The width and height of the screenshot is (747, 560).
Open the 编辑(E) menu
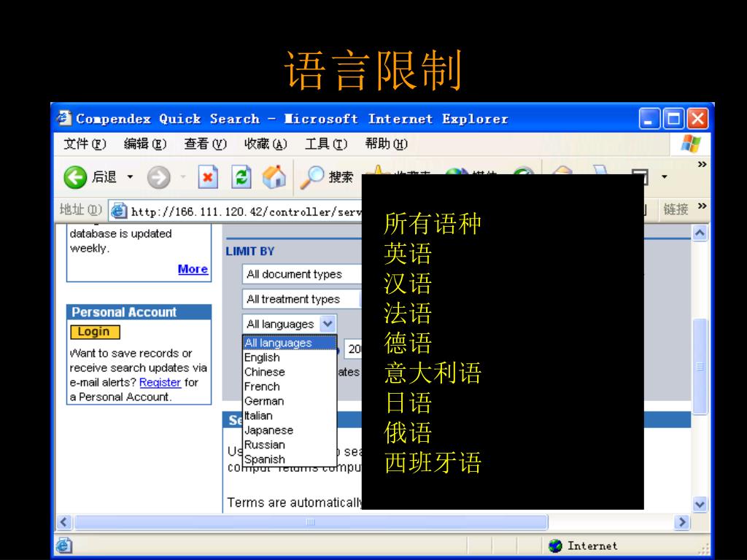(145, 144)
